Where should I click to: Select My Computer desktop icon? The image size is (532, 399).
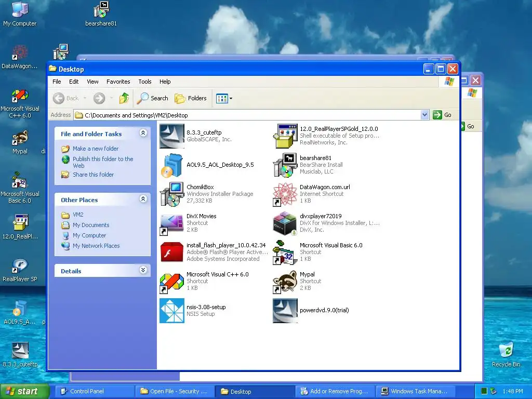click(20, 14)
